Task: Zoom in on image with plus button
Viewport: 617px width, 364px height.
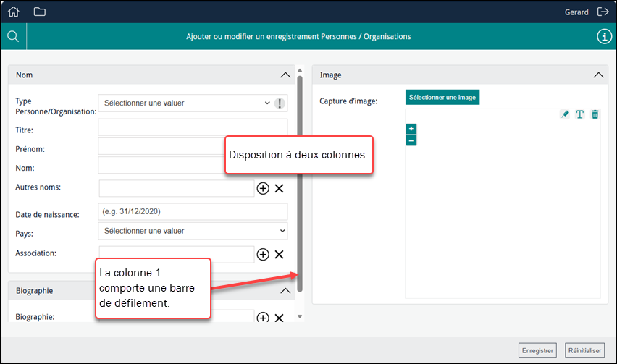Action: (x=411, y=129)
